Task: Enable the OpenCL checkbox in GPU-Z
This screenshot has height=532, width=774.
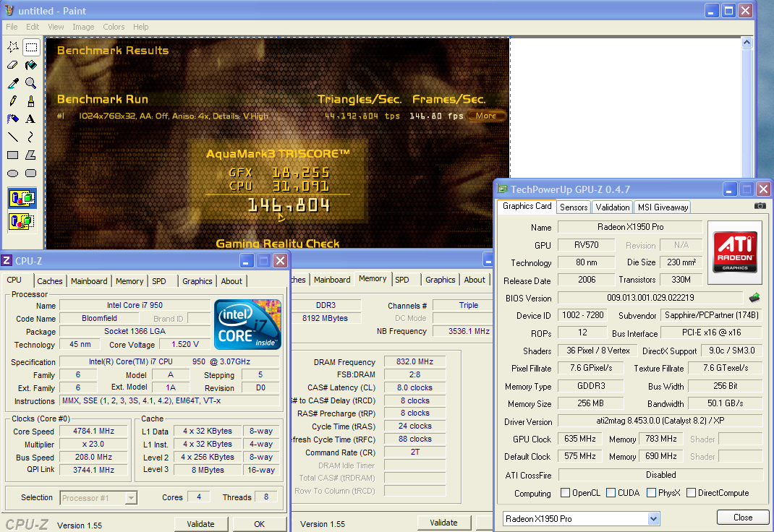Action: point(565,492)
